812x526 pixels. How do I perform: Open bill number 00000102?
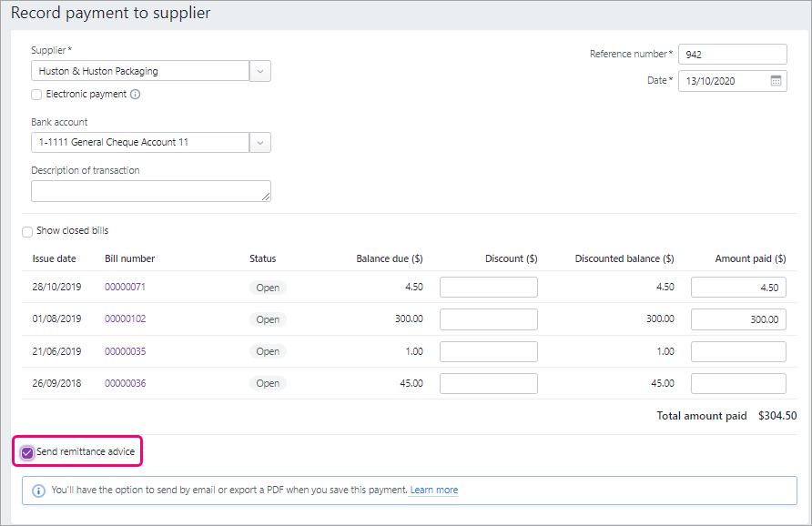(125, 319)
